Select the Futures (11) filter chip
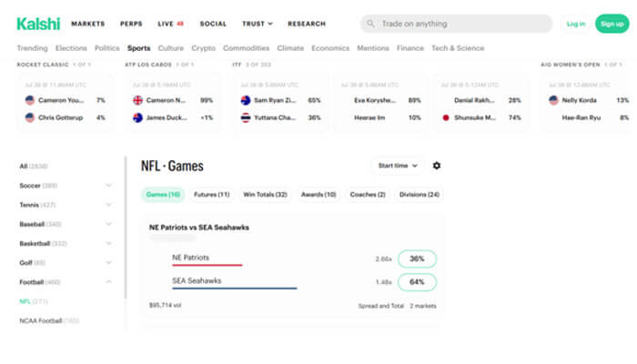Image resolution: width=637 pixels, height=364 pixels. click(x=212, y=195)
